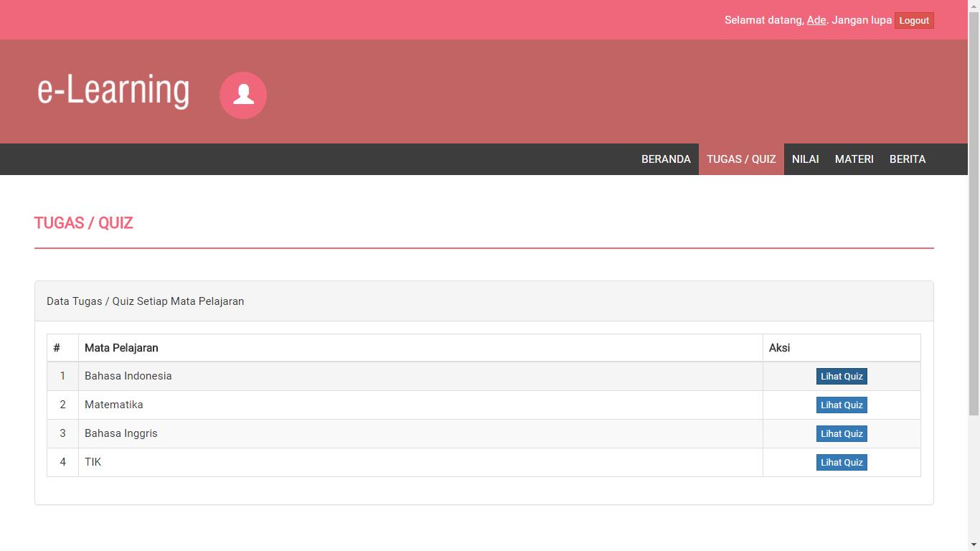Click the page's vertical scrollbar thumb
Viewport: 980px width, 551px height.
click(x=974, y=215)
